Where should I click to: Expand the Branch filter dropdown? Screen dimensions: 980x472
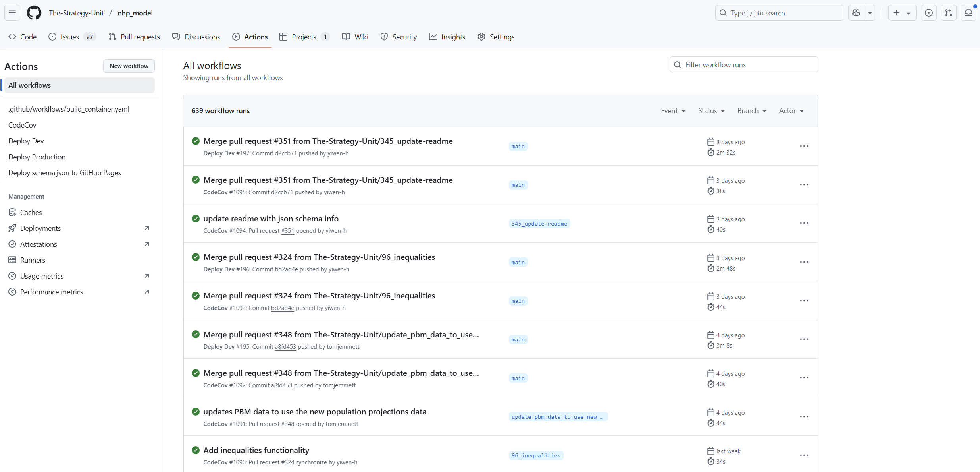[751, 111]
